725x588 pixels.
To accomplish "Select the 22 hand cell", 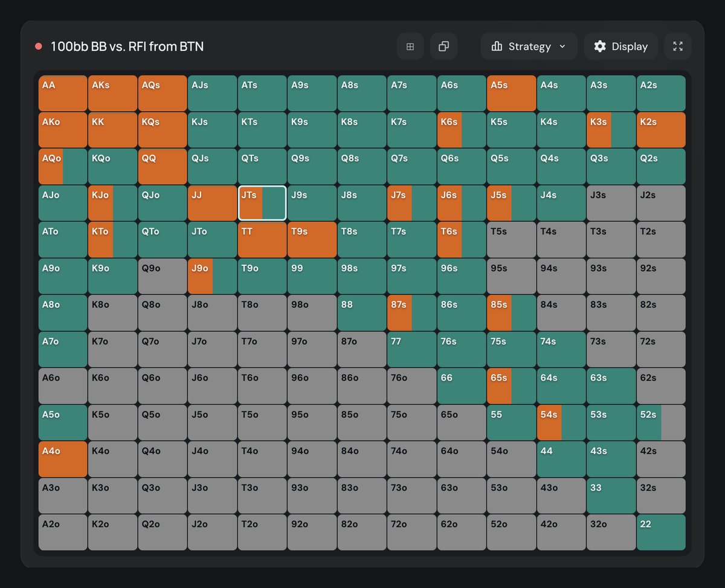I will [661, 532].
